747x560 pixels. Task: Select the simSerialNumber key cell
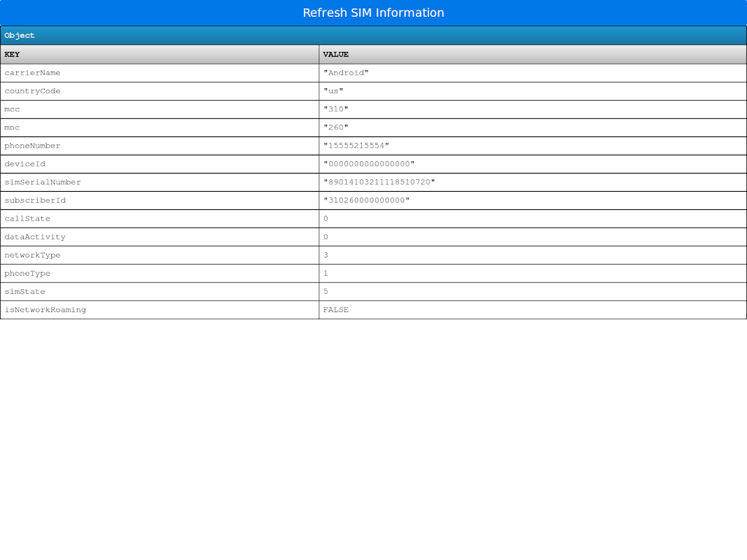160,183
